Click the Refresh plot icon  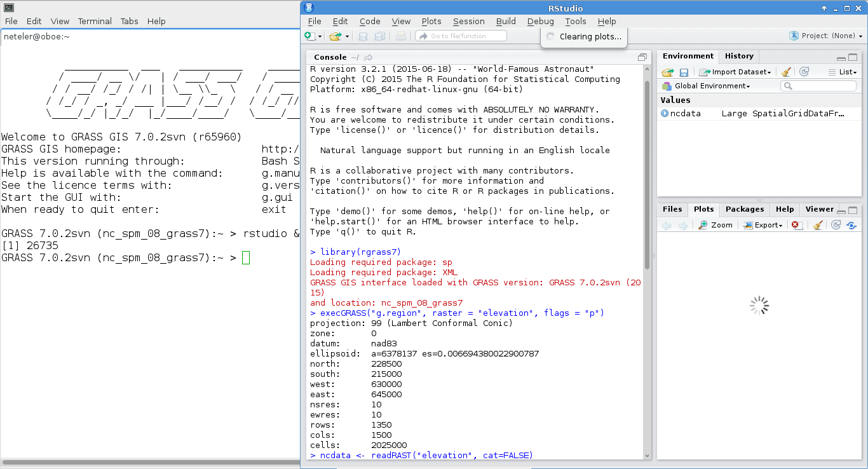point(836,225)
